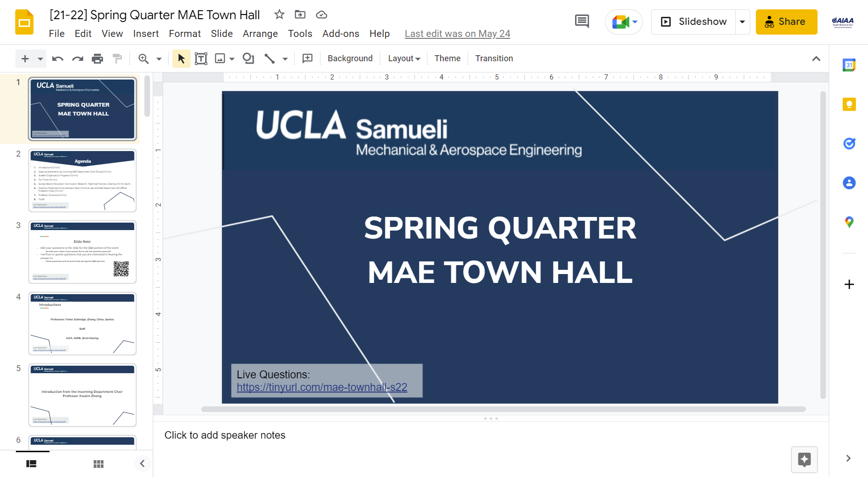Move presentation to folder icon
Viewport: 868px width, 477px height.
(300, 14)
